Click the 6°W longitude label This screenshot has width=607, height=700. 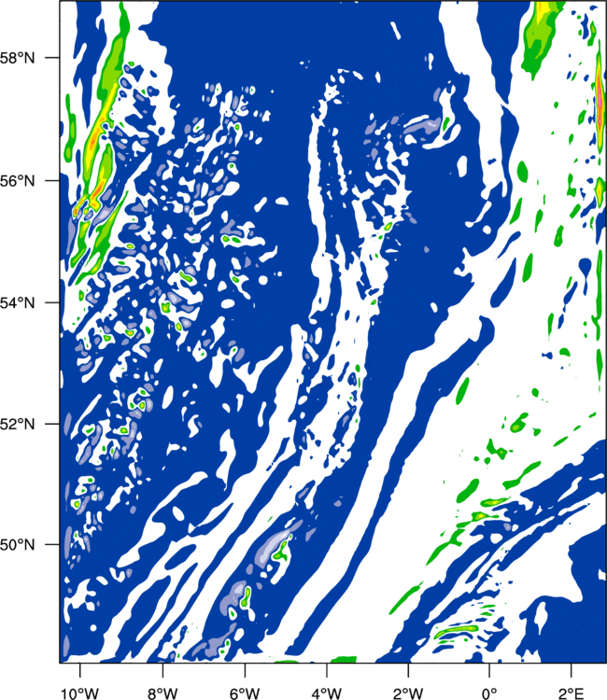click(245, 693)
